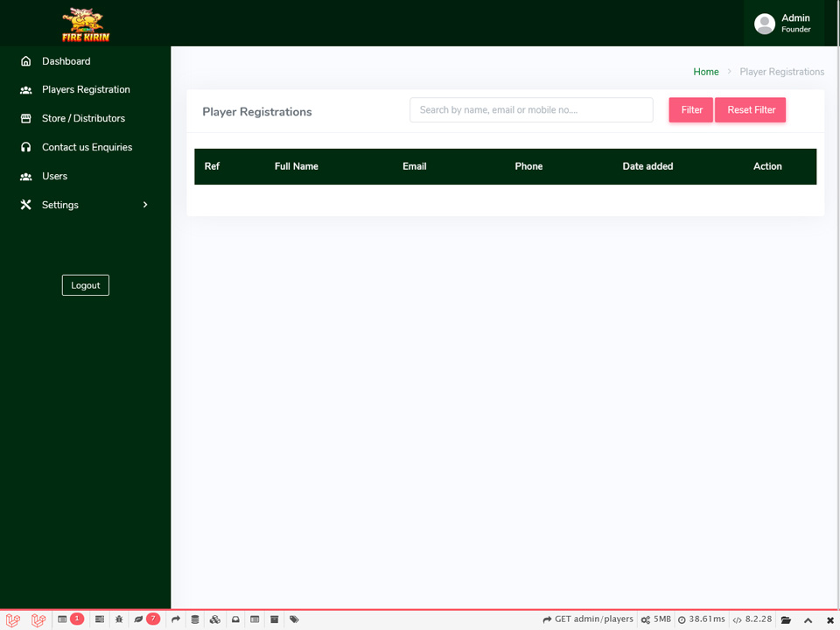
Task: Open Store / Distributors menu item
Action: [x=83, y=118]
